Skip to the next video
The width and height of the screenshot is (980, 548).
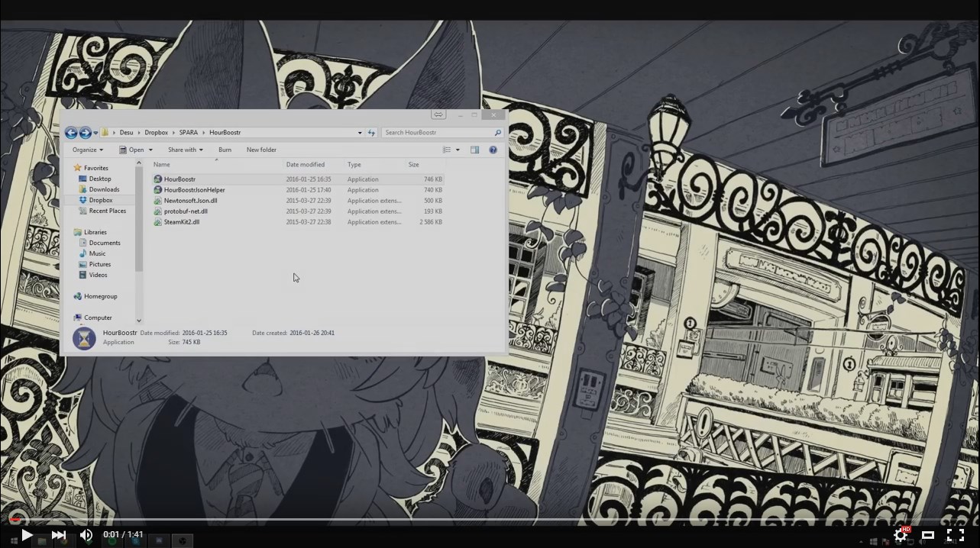tap(59, 535)
